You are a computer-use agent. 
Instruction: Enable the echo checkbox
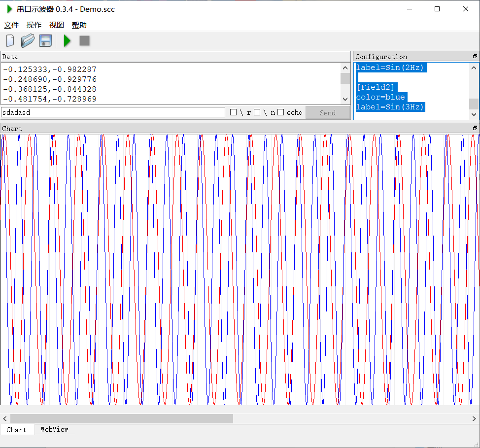coord(281,112)
